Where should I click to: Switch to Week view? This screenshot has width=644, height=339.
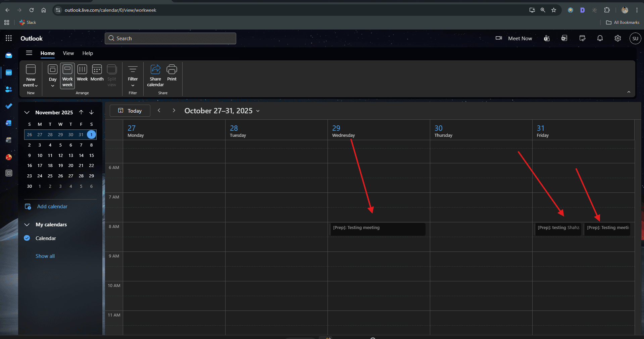pos(82,73)
